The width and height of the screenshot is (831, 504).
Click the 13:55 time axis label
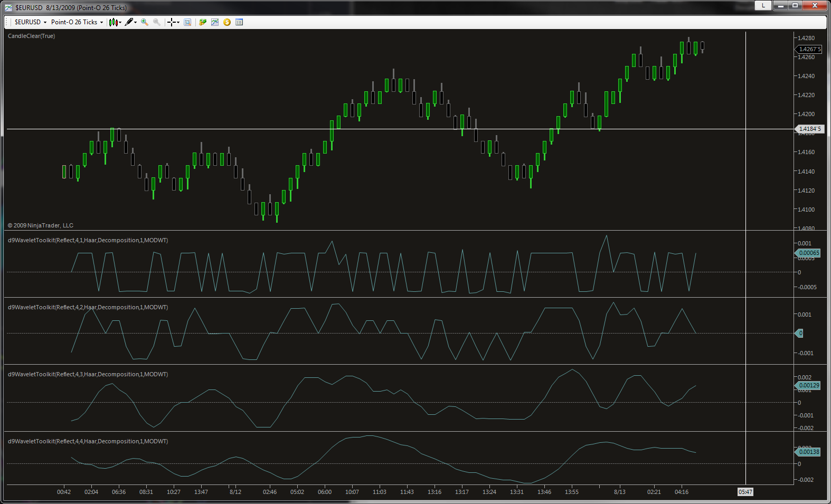point(572,492)
